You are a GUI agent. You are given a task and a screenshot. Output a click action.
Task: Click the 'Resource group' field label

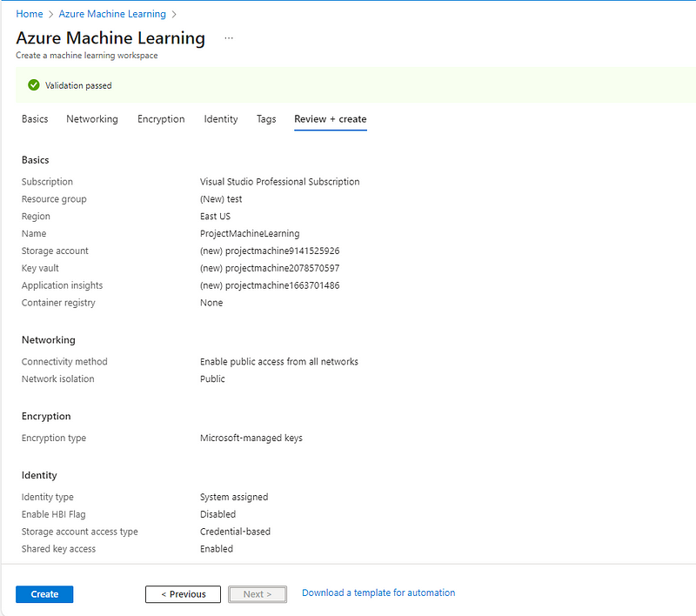[x=54, y=199]
